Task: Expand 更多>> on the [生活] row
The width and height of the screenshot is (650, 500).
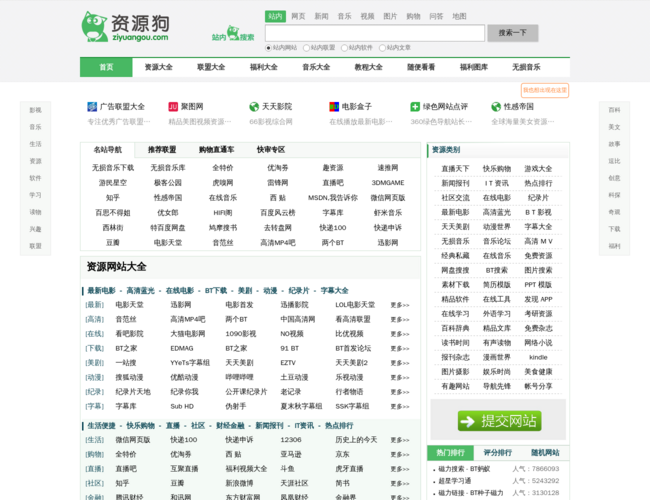Action: pyautogui.click(x=400, y=440)
